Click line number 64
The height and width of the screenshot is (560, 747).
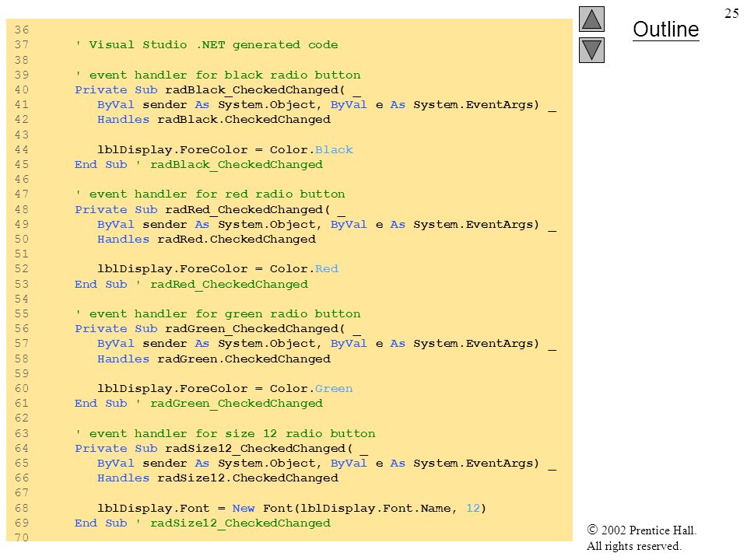[x=22, y=449]
